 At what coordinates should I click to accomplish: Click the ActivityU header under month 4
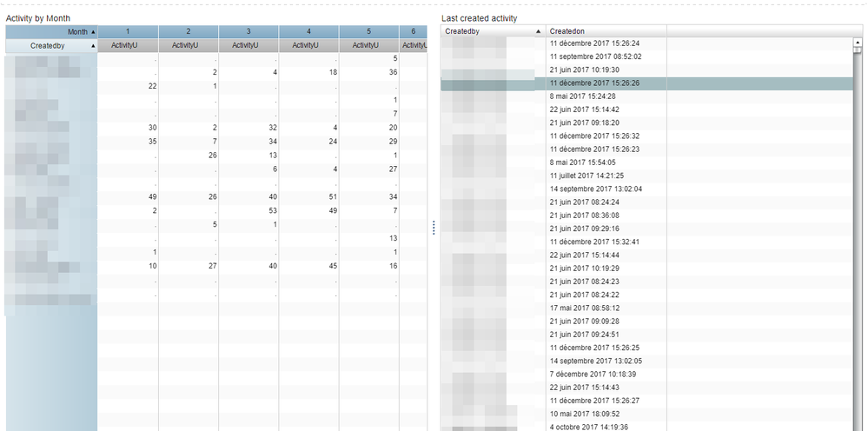click(309, 46)
